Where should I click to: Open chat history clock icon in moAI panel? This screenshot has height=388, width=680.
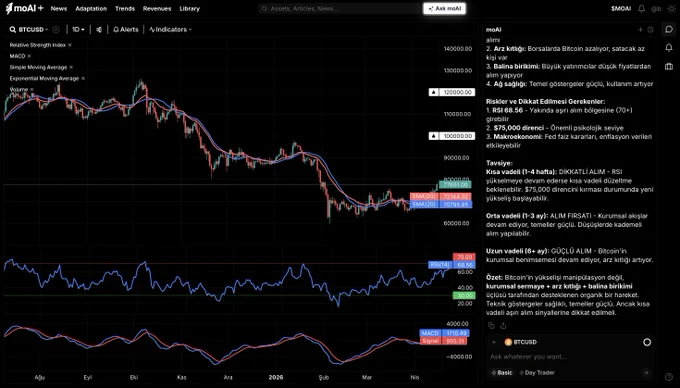[x=650, y=29]
